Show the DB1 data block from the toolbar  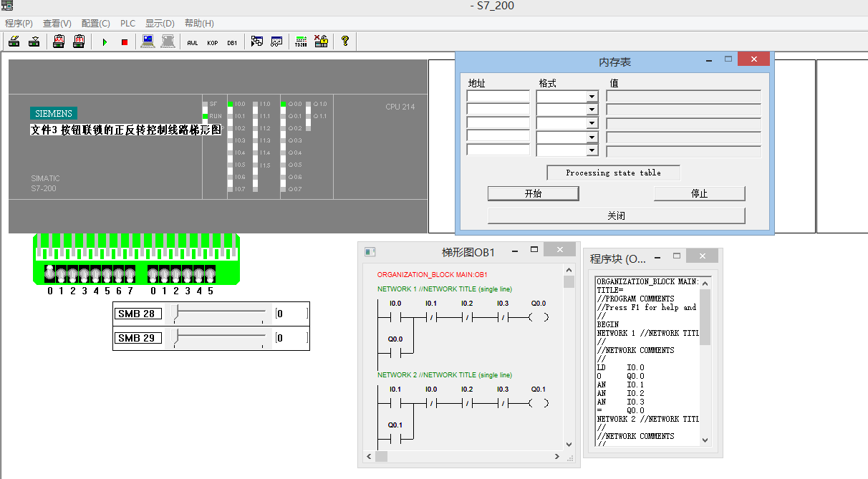[x=232, y=42]
